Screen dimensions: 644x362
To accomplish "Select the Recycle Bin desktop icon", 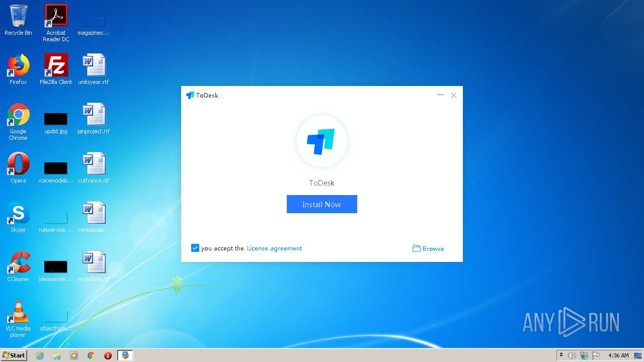I will tap(18, 21).
